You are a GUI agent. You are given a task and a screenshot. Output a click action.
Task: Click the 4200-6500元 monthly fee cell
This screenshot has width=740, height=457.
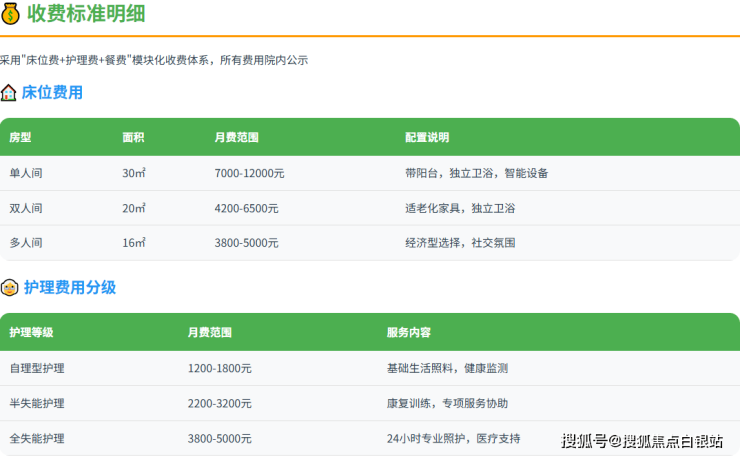246,208
